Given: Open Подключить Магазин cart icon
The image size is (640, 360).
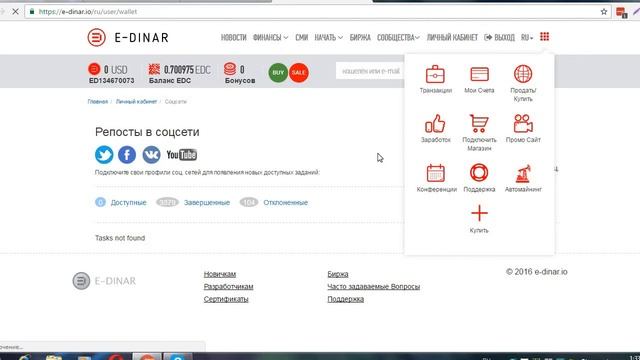Looking at the screenshot, I should pyautogui.click(x=479, y=123).
